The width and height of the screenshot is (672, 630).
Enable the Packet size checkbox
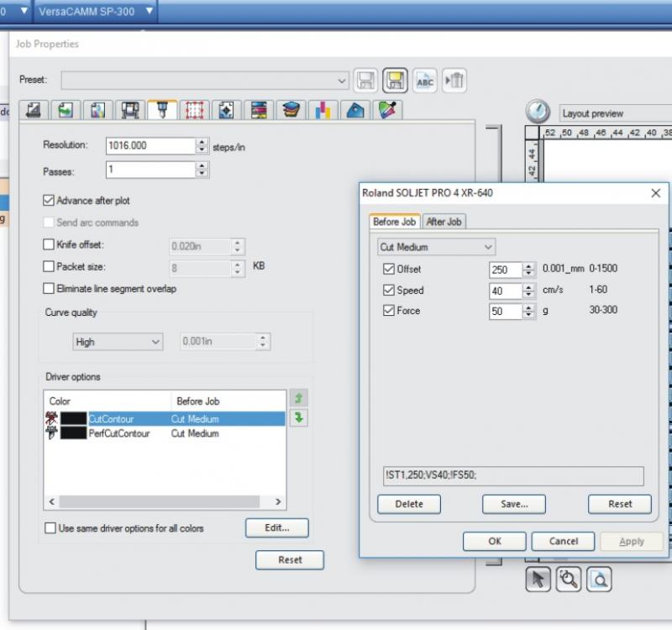(49, 266)
